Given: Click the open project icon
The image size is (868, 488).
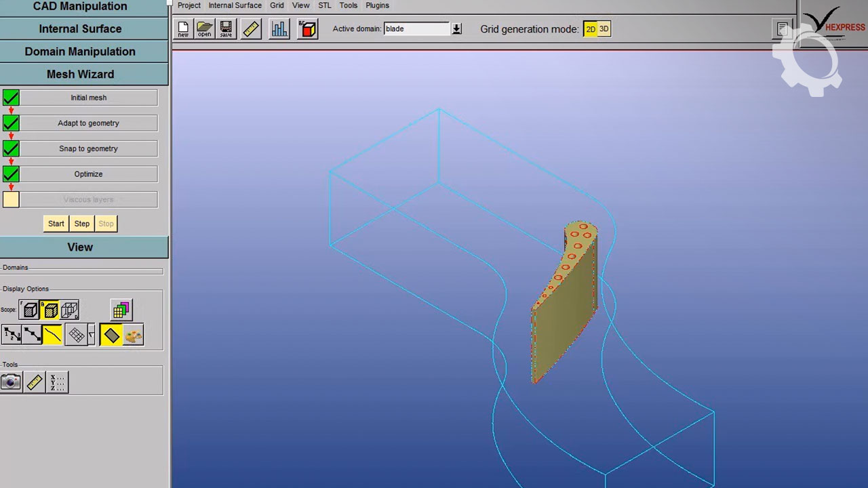Looking at the screenshot, I should coord(204,29).
